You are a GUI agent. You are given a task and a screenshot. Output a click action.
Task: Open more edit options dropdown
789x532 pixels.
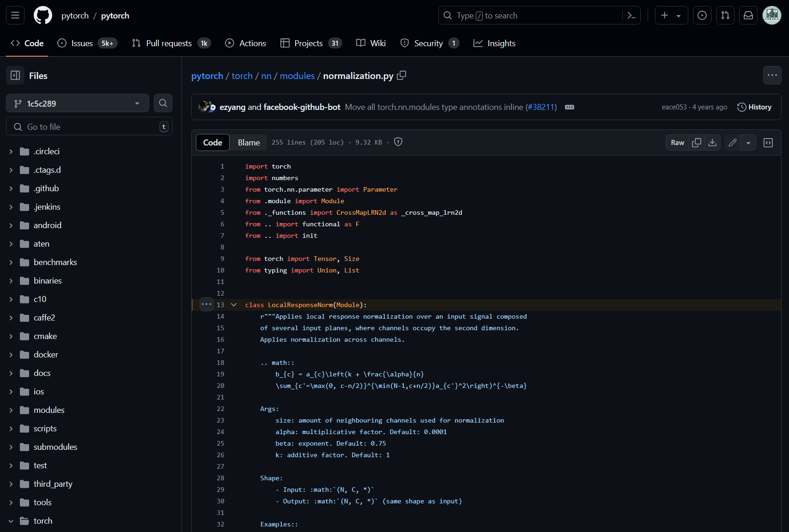point(748,143)
